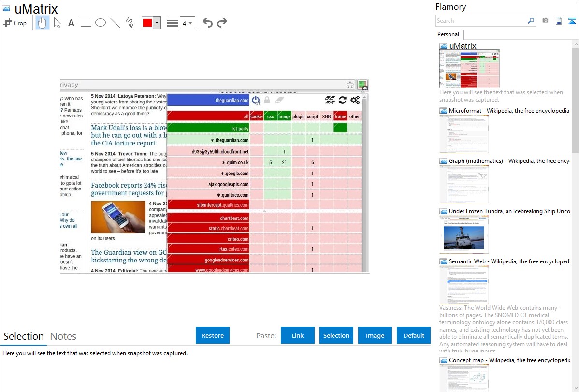Click the red color swatch

(147, 23)
